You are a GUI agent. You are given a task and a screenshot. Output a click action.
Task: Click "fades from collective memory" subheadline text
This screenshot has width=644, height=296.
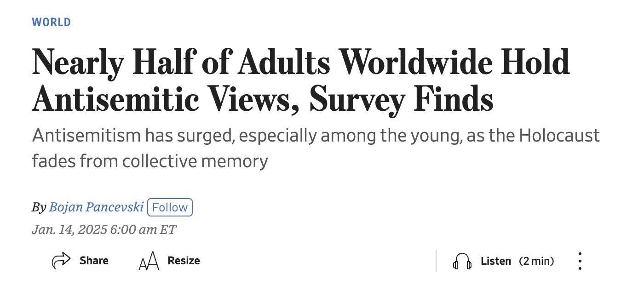pos(150,161)
